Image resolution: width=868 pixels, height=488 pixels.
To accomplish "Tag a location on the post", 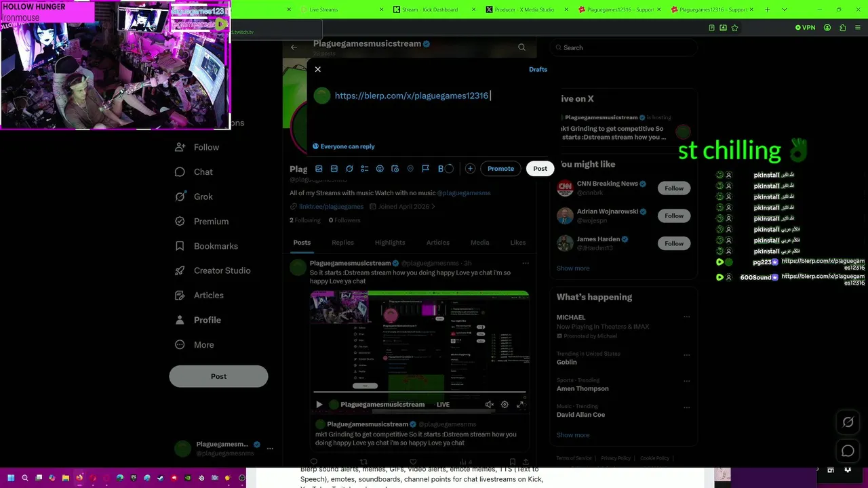I will point(410,169).
